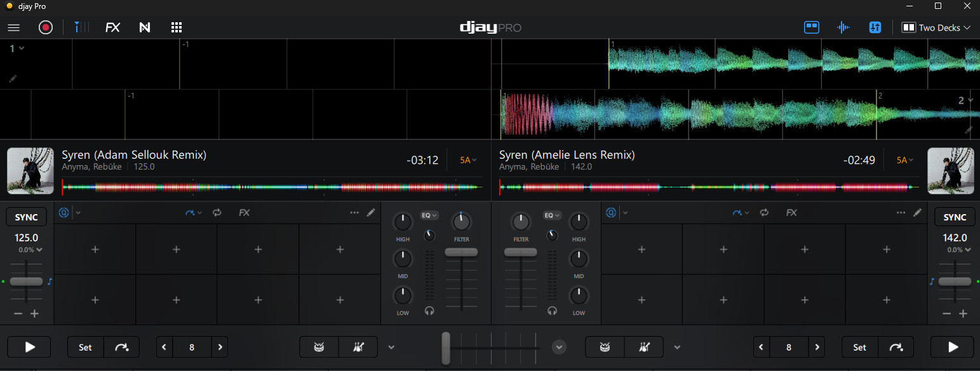Expand the 5A key dropdown on left deck
The width and height of the screenshot is (980, 371).
point(469,160)
